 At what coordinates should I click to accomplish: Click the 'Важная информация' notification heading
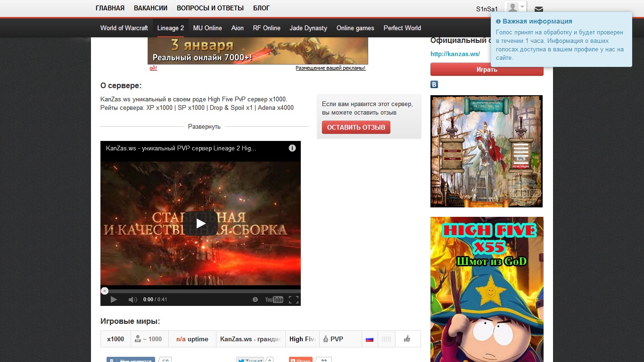click(x=537, y=21)
